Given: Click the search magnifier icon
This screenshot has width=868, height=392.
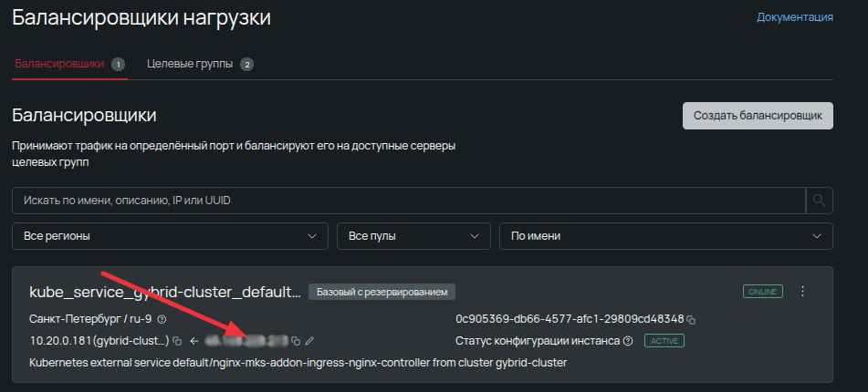Looking at the screenshot, I should point(820,200).
